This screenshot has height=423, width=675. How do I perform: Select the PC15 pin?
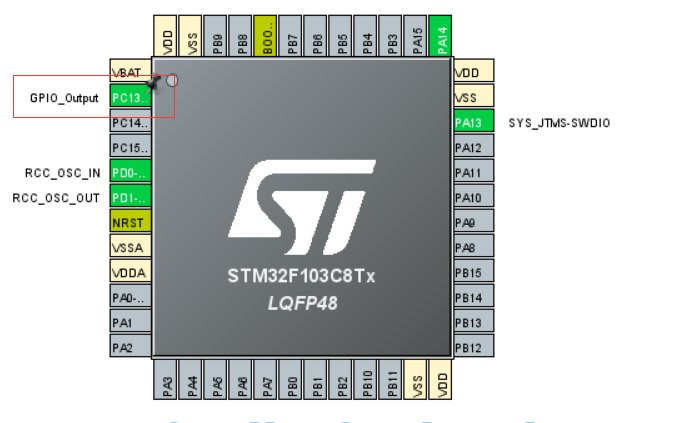[130, 148]
